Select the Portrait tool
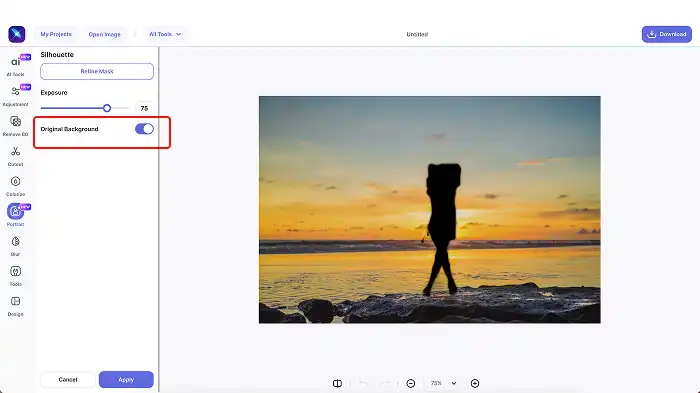Image resolution: width=700 pixels, height=393 pixels. (16, 215)
